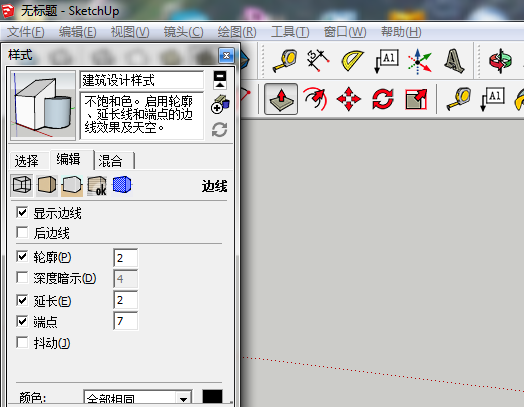Open 绘图 menu
Image resolution: width=524 pixels, height=407 pixels.
tap(237, 32)
